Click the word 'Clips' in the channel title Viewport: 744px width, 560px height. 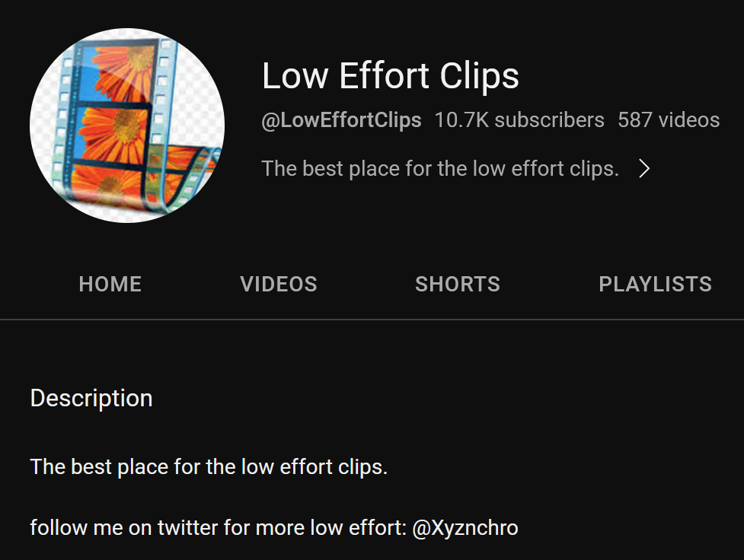point(479,76)
